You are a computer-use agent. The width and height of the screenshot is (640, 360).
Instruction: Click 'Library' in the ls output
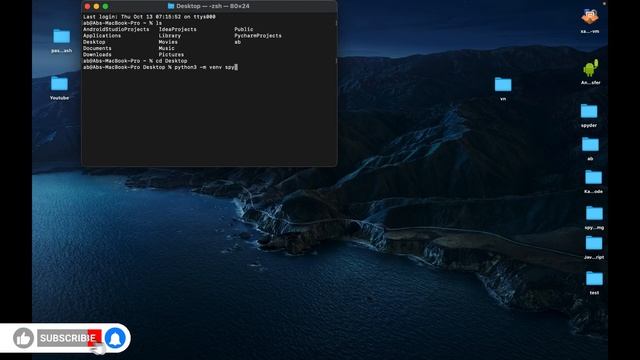click(170, 36)
